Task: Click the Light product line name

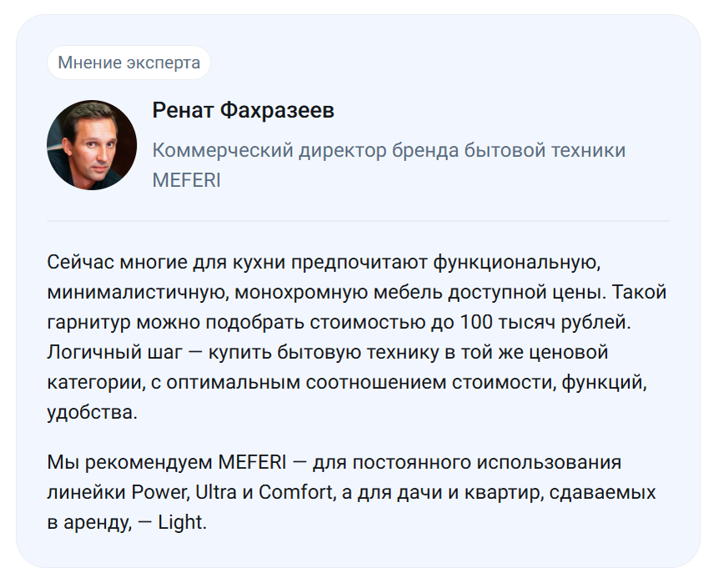Action: tap(181, 522)
